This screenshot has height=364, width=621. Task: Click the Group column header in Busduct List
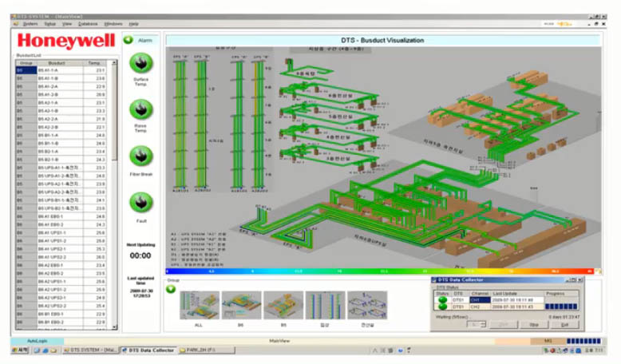[26, 63]
